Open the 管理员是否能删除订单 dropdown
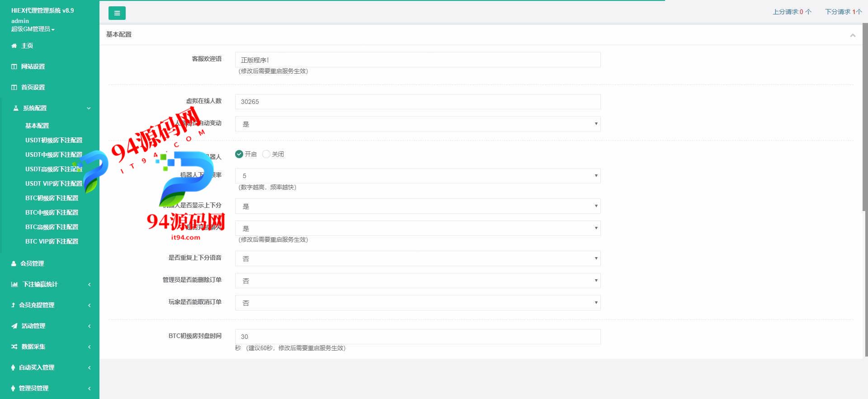Screen dimensions: 868x399 418,281
